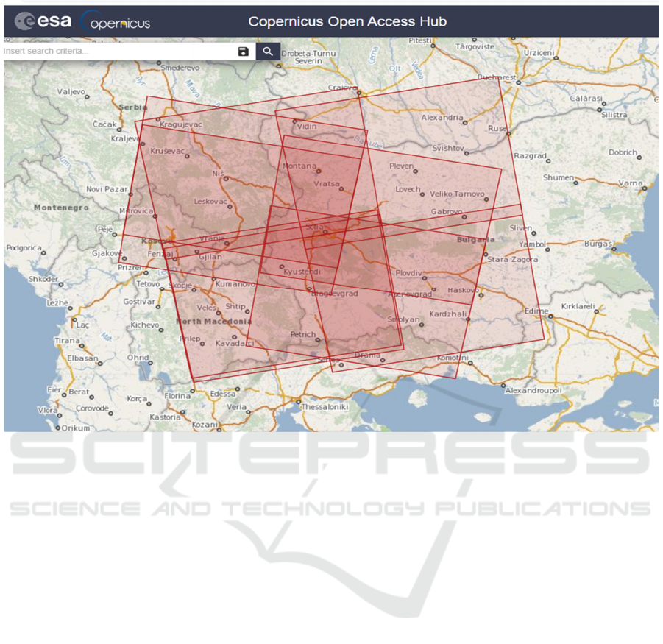This screenshot has width=663, height=644.
Task: Select the Bucharest marker on the map
Action: click(x=519, y=82)
